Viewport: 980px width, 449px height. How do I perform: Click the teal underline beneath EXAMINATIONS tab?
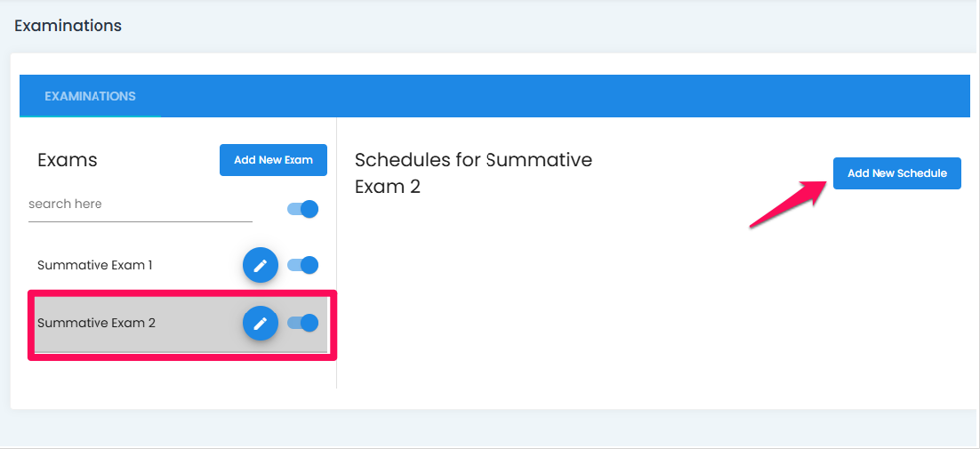coord(90,116)
